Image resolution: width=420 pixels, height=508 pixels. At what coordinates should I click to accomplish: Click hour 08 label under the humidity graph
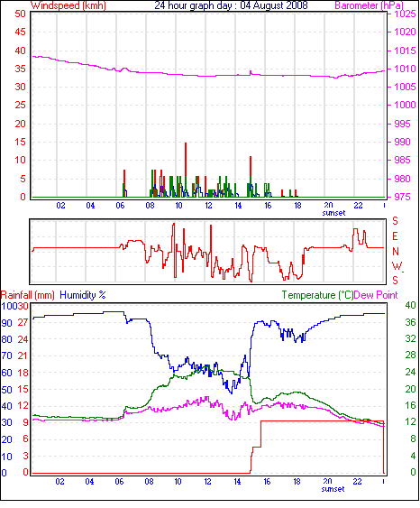point(149,482)
